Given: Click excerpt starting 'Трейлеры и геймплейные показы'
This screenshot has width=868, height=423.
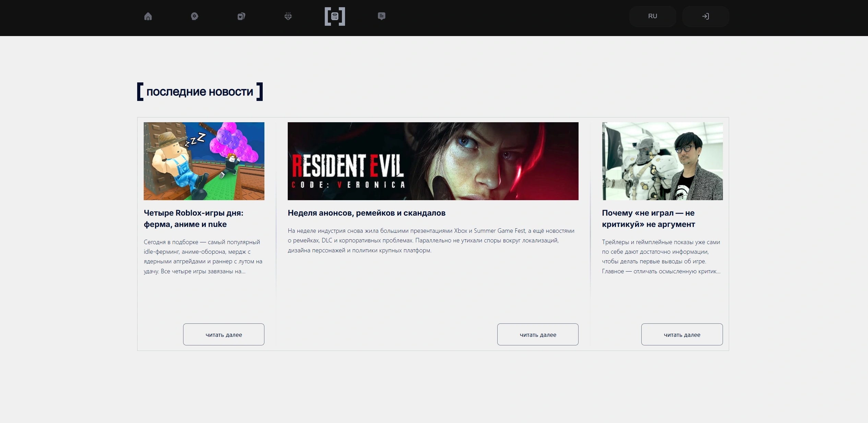Looking at the screenshot, I should tap(661, 256).
